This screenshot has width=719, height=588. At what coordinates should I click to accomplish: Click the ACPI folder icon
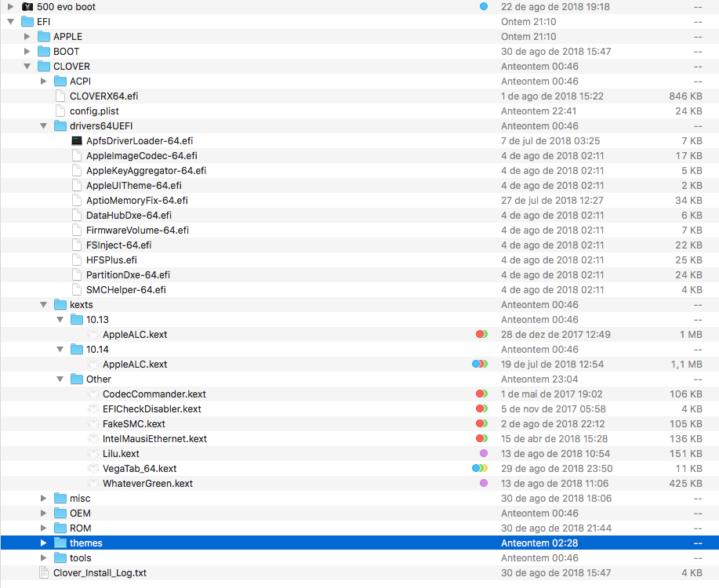click(60, 82)
